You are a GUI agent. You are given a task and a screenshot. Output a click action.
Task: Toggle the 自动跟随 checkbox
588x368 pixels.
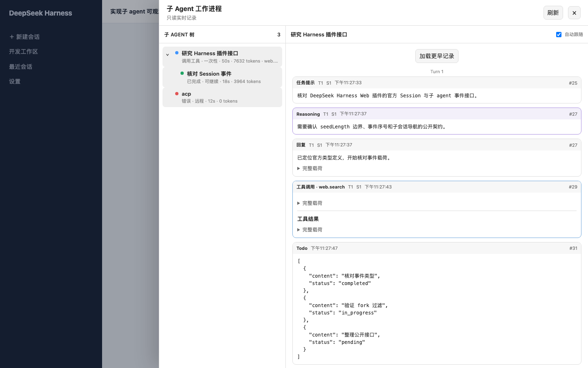559,34
